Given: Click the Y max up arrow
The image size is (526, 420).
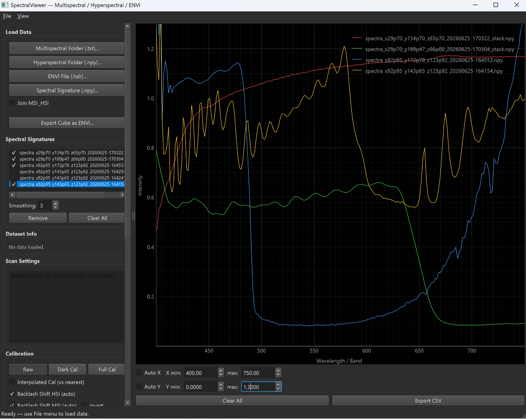Looking at the screenshot, I should [278, 384].
